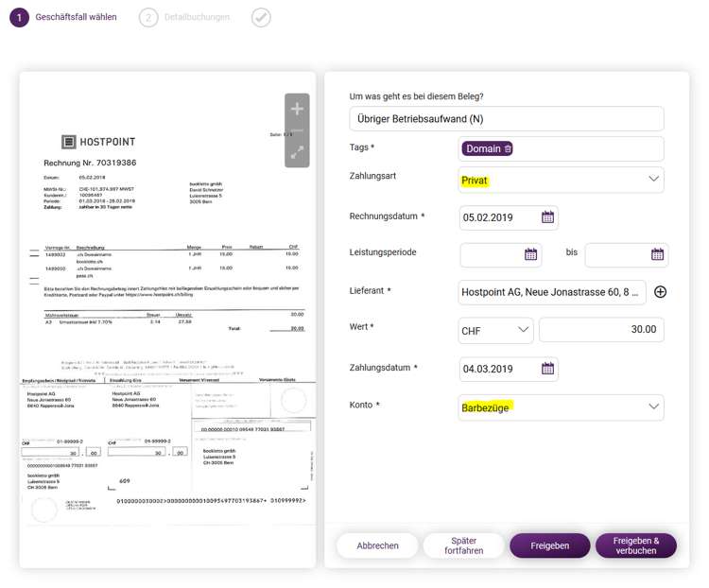Click Später fortfahren button
The image size is (709, 588).
click(463, 545)
